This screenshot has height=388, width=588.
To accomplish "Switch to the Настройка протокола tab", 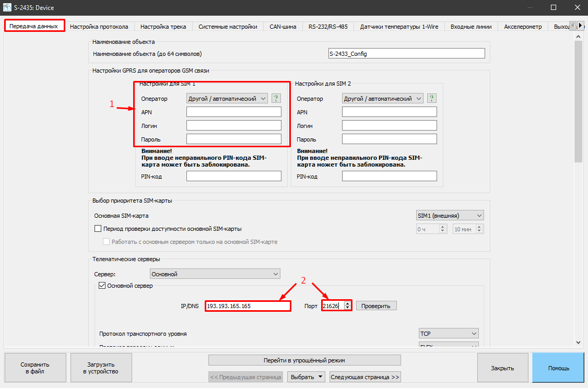I will 99,26.
